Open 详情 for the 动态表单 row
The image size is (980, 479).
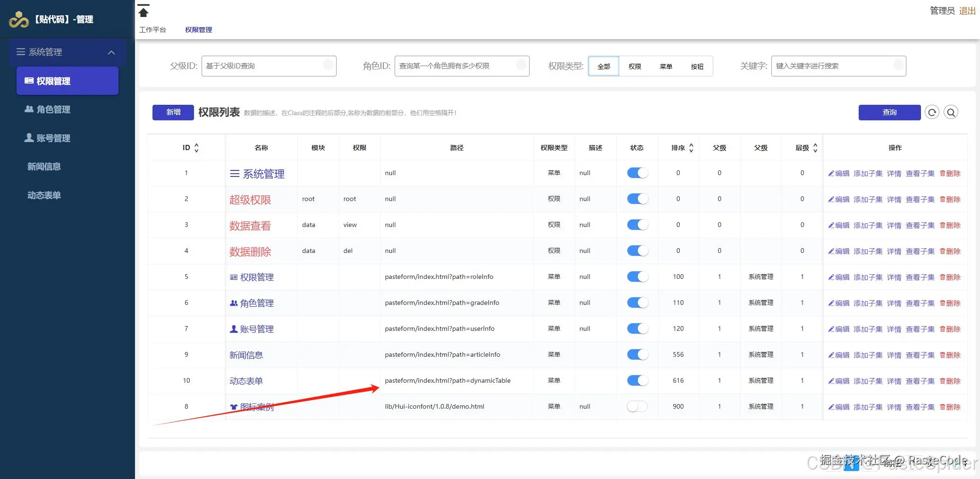[x=894, y=381]
